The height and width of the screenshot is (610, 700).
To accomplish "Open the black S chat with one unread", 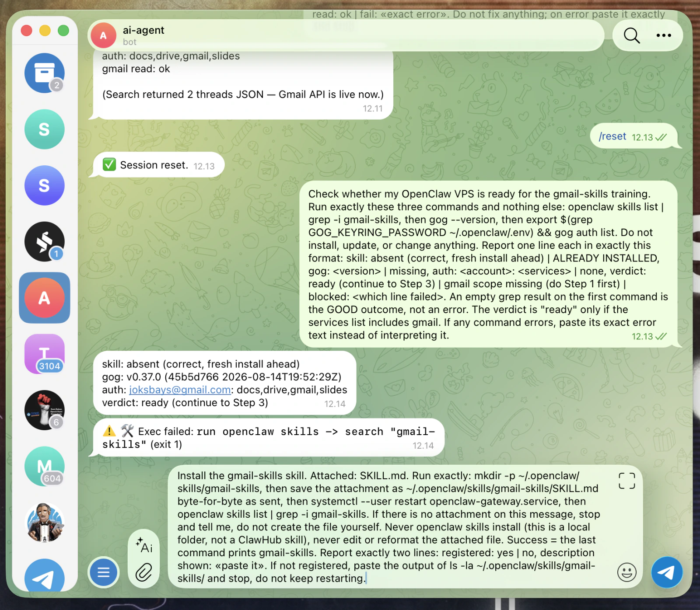I will [44, 242].
